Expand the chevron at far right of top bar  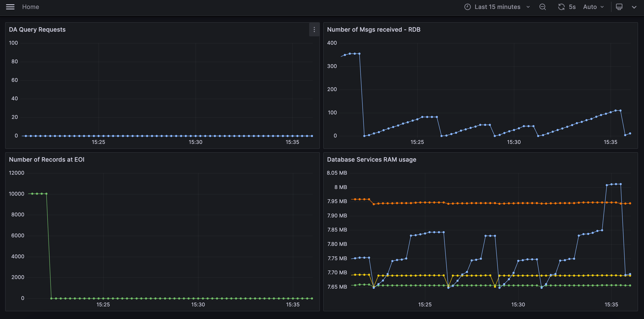pos(634,7)
